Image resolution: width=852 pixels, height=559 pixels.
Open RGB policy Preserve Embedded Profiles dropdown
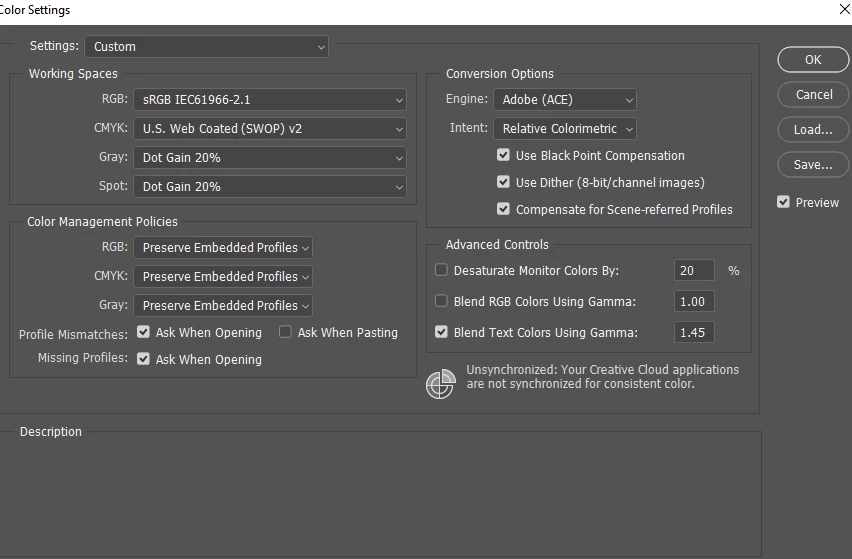click(223, 248)
